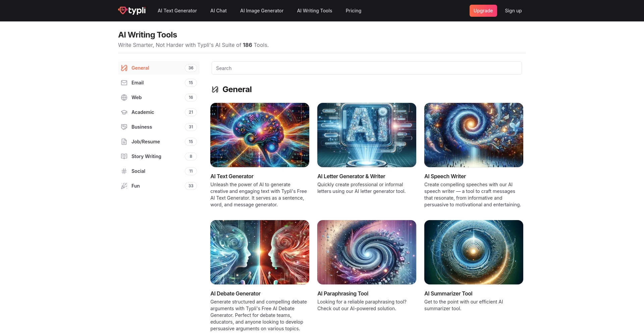Open AI Image Generator in navigation bar

click(262, 11)
